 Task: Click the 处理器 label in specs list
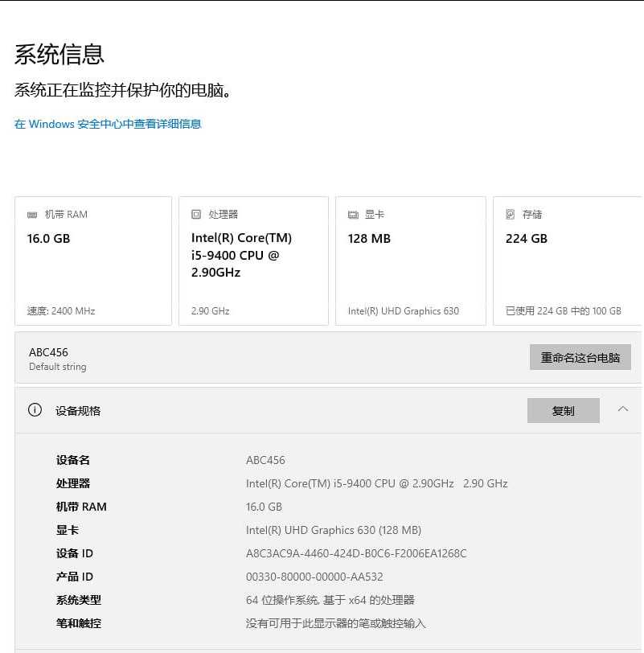[x=73, y=483]
